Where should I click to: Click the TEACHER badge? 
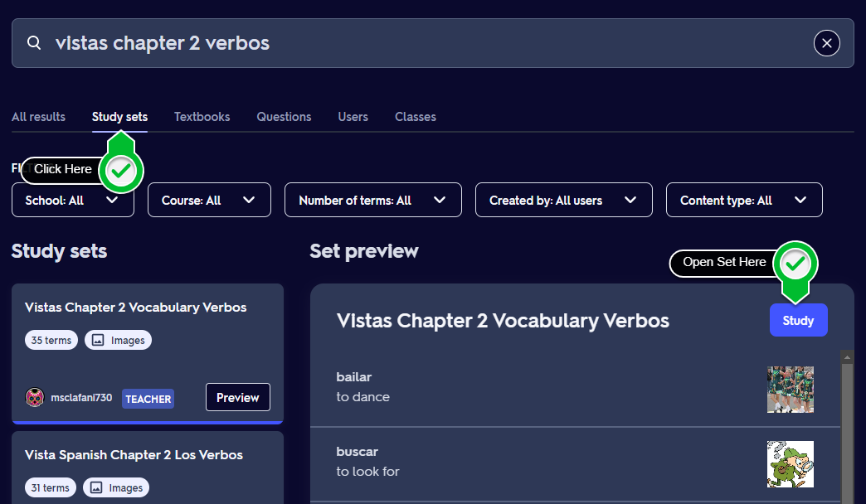tap(148, 399)
